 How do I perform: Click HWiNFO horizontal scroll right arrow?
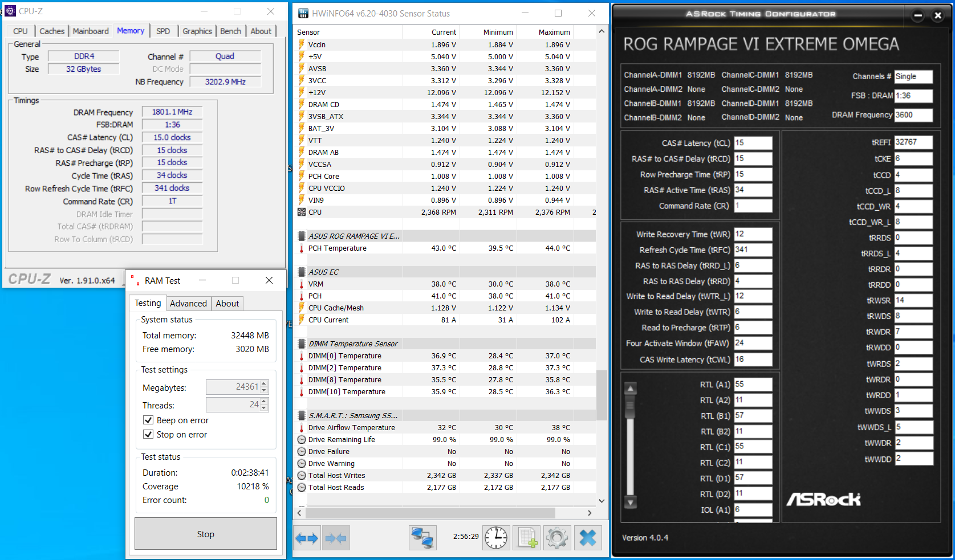coord(590,513)
